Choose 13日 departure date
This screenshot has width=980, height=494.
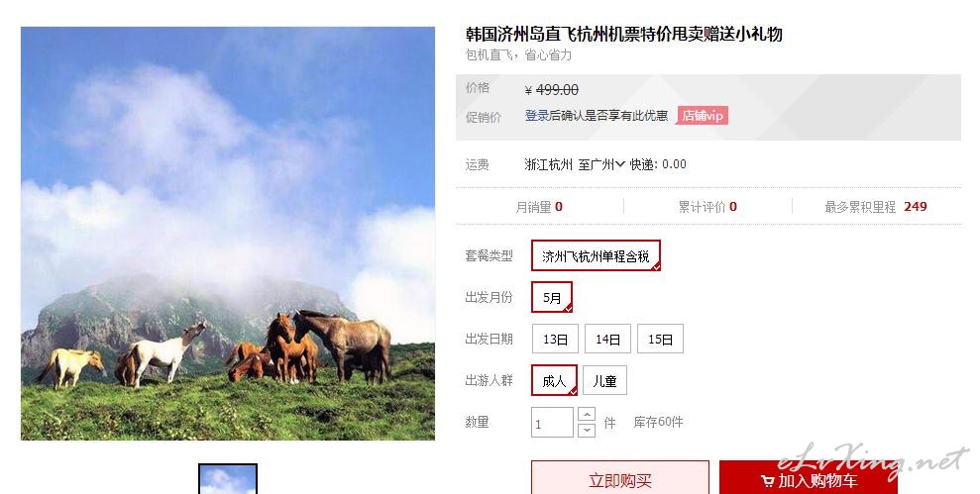(x=555, y=340)
